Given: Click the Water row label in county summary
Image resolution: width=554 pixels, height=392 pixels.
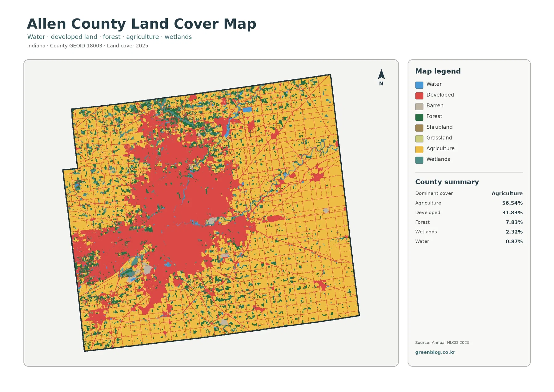Looking at the screenshot, I should coord(422,241).
